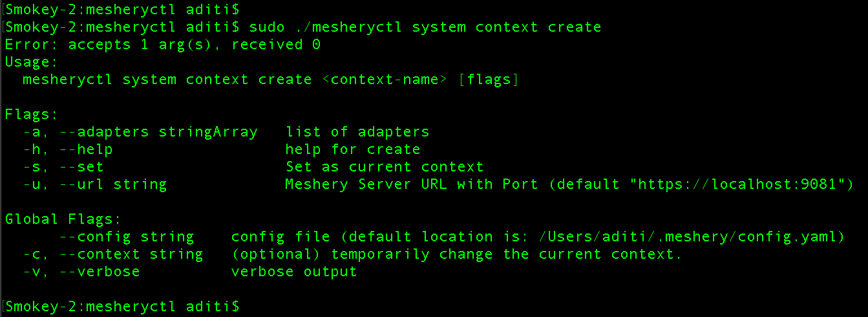Click 'Set as current context' description
This screenshot has height=317, width=868.
[x=384, y=167]
